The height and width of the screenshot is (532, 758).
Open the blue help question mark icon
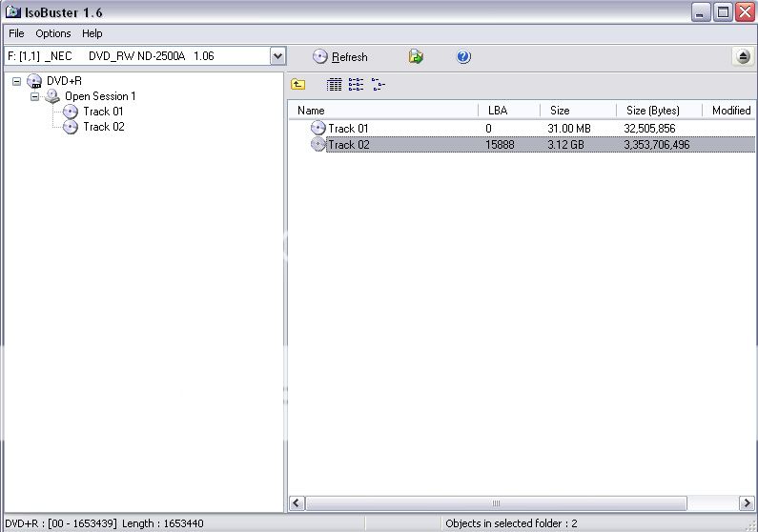click(463, 56)
